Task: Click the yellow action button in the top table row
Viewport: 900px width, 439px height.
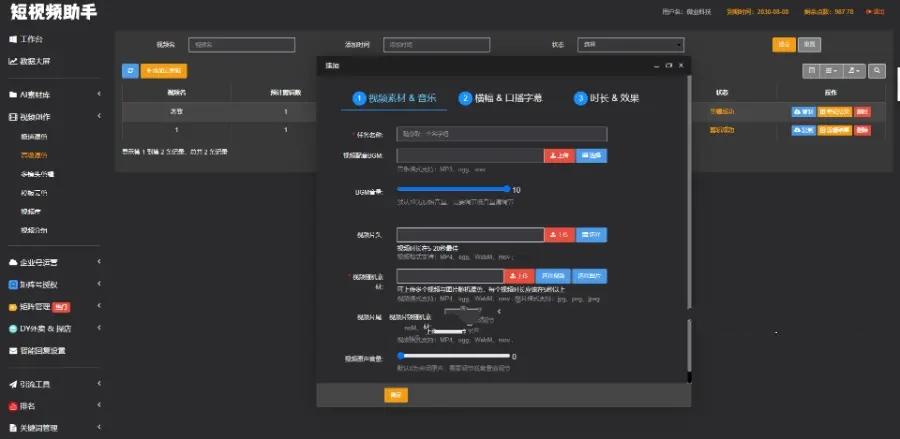Action: [835, 112]
